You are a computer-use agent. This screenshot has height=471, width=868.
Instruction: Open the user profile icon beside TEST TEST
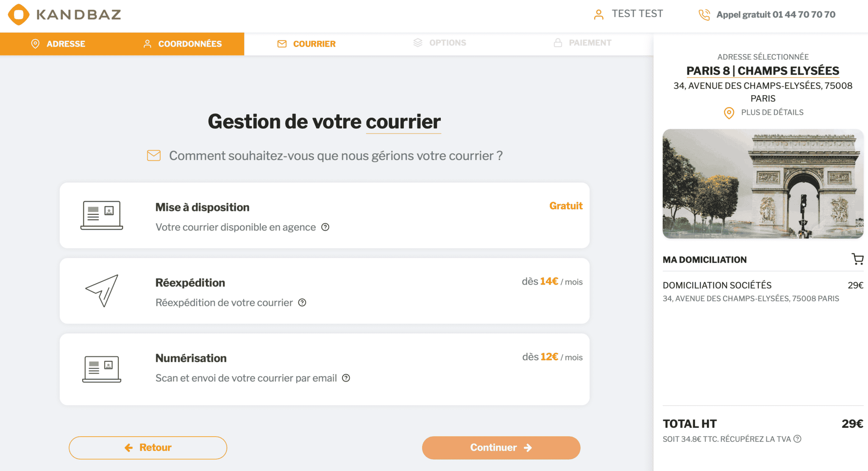(598, 14)
